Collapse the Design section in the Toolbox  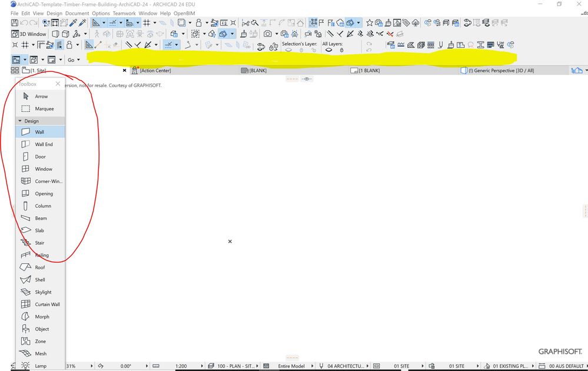[x=20, y=121]
